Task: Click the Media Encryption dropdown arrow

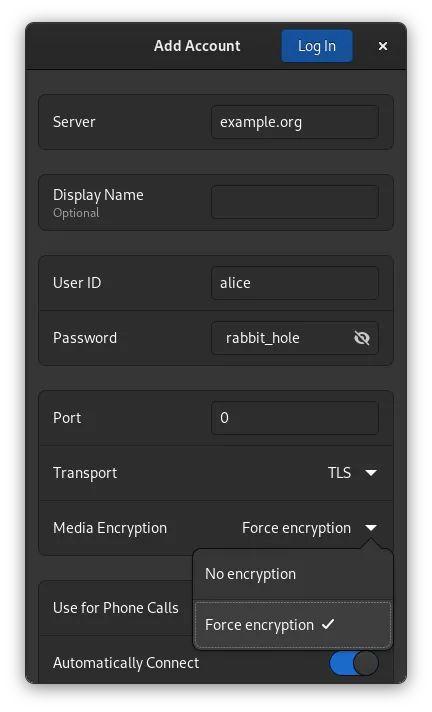Action: [371, 528]
